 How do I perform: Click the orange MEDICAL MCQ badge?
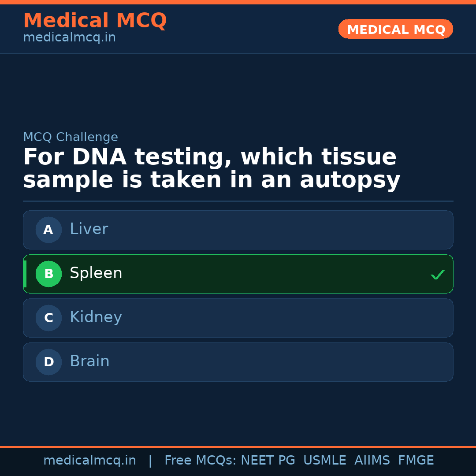(395, 30)
